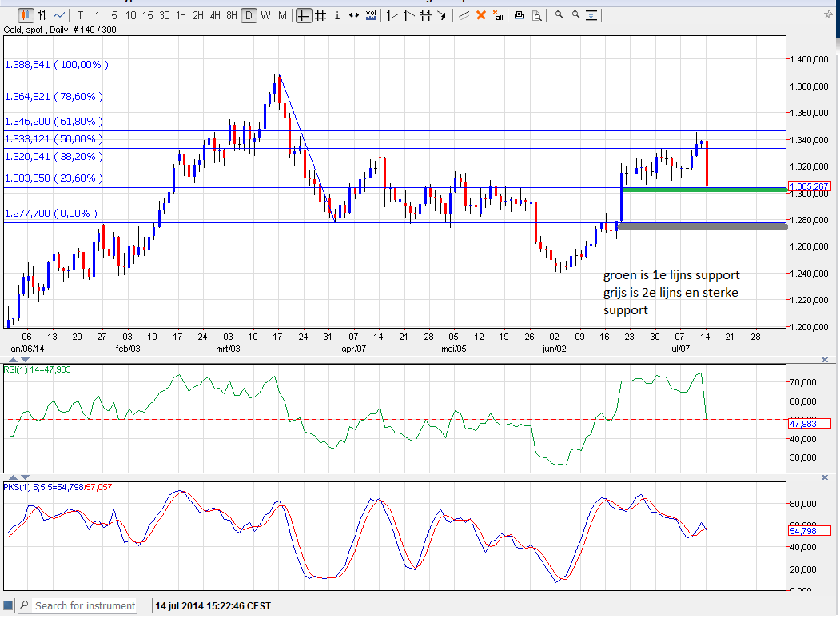Image resolution: width=840 pixels, height=619 pixels.
Task: Click the 'groen is 1e lijns support' annotation
Action: [671, 275]
